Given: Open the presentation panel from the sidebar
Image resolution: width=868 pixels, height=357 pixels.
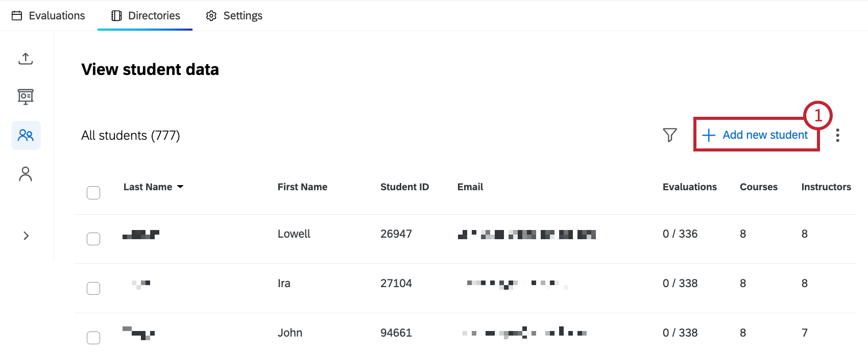Looking at the screenshot, I should (x=26, y=96).
